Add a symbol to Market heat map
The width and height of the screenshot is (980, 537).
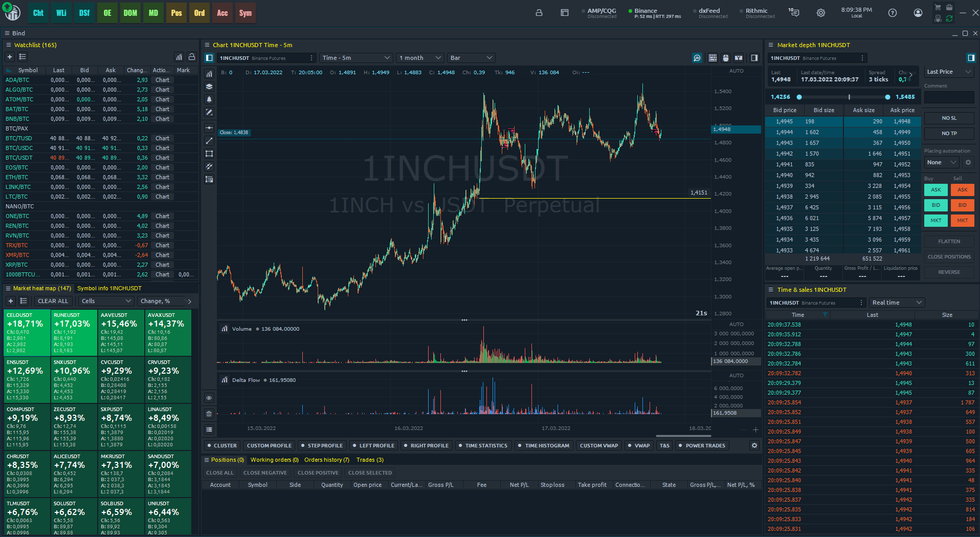[x=10, y=301]
